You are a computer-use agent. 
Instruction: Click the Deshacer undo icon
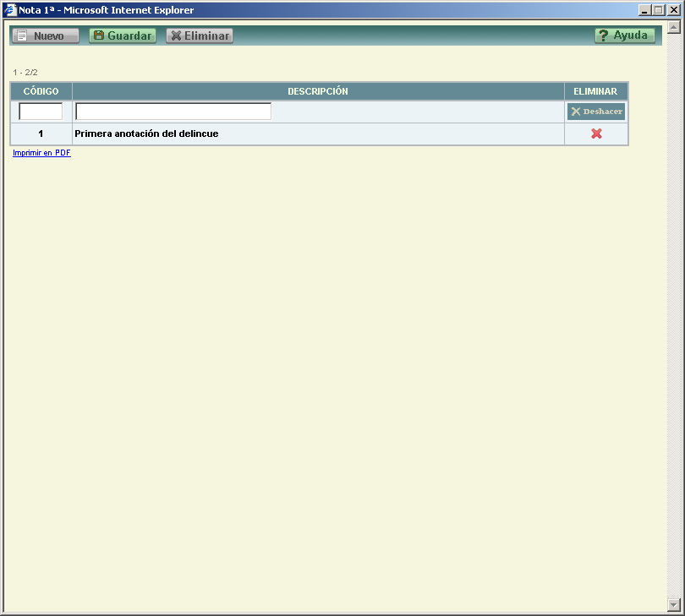(575, 111)
